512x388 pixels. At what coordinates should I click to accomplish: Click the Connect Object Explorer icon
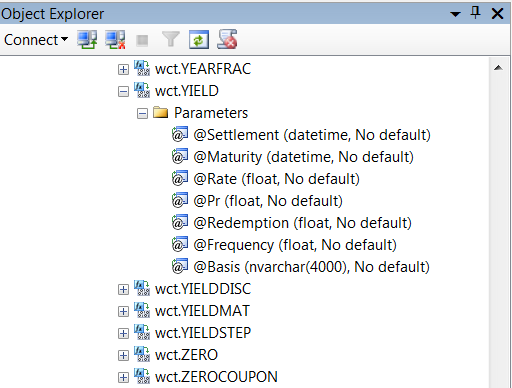(x=87, y=40)
